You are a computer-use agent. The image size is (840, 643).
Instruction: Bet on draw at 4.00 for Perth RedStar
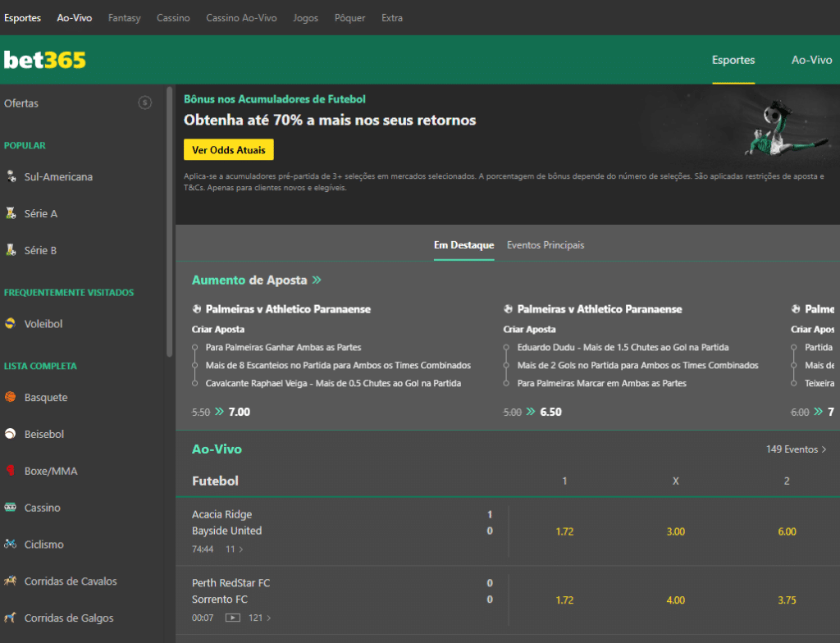[676, 600]
